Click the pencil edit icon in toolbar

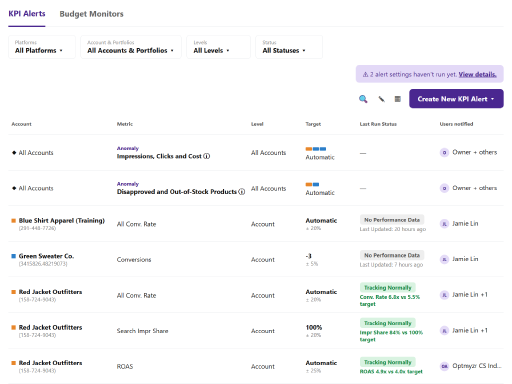click(x=381, y=99)
